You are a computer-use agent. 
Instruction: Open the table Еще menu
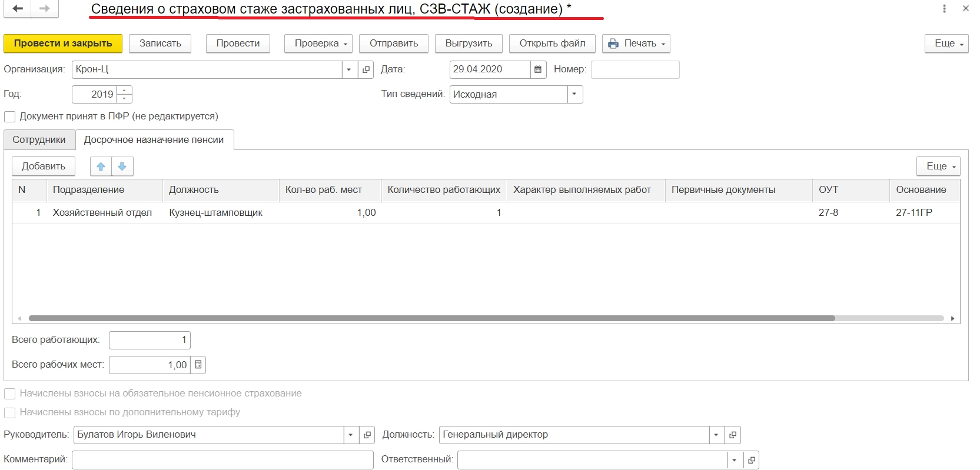[938, 166]
